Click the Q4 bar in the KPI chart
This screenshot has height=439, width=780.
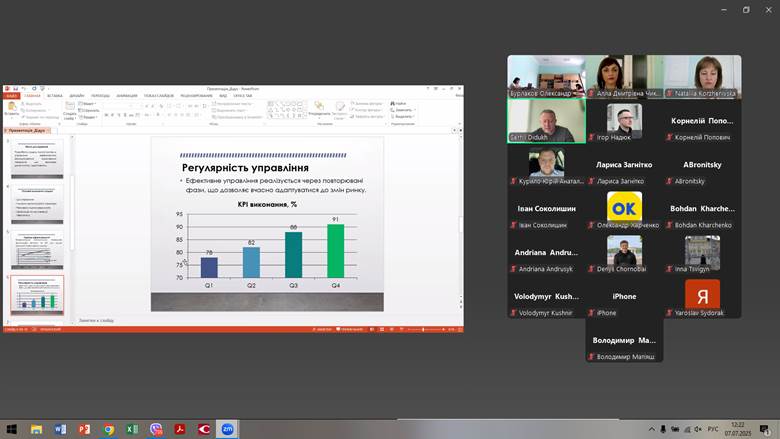point(335,251)
